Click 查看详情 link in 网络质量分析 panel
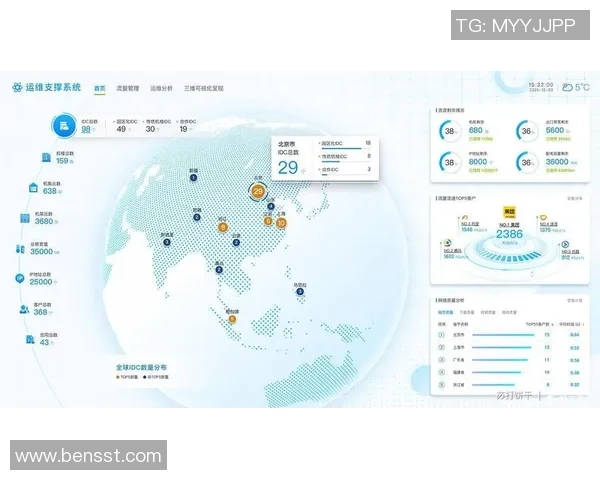 click(x=573, y=299)
